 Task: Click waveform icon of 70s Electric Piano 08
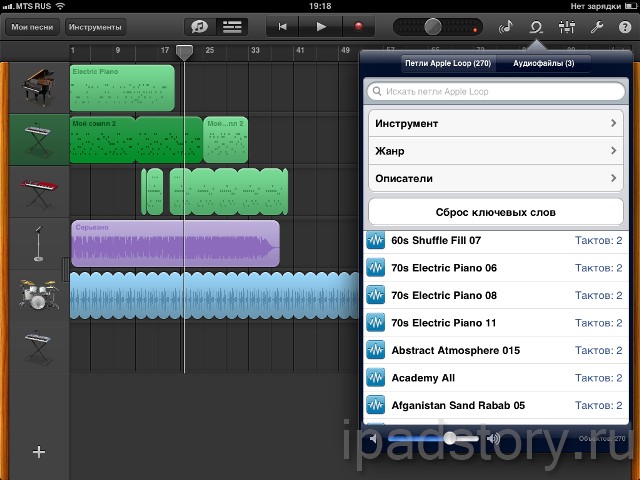pos(375,295)
